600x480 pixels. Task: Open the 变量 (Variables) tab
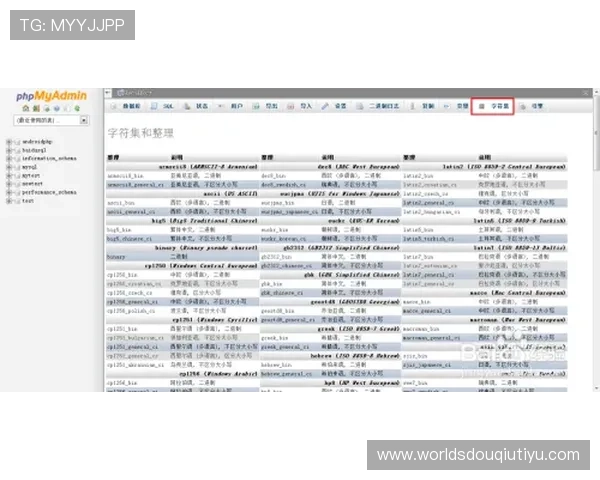[459, 105]
